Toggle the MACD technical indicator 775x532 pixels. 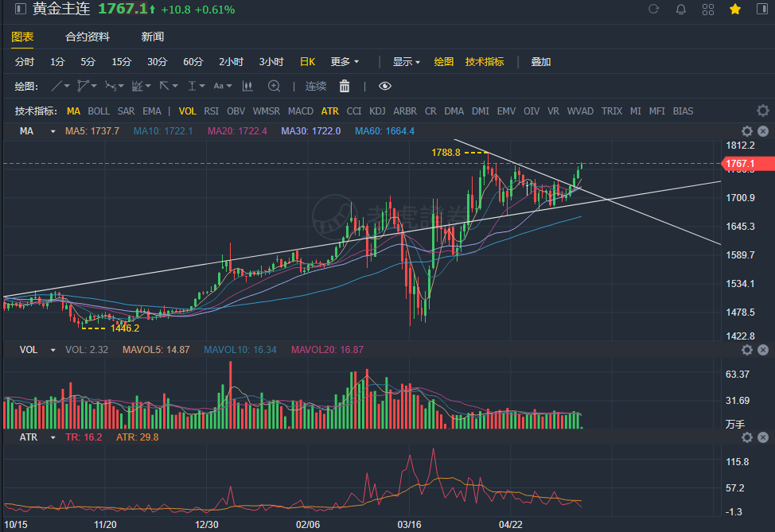tap(301, 111)
